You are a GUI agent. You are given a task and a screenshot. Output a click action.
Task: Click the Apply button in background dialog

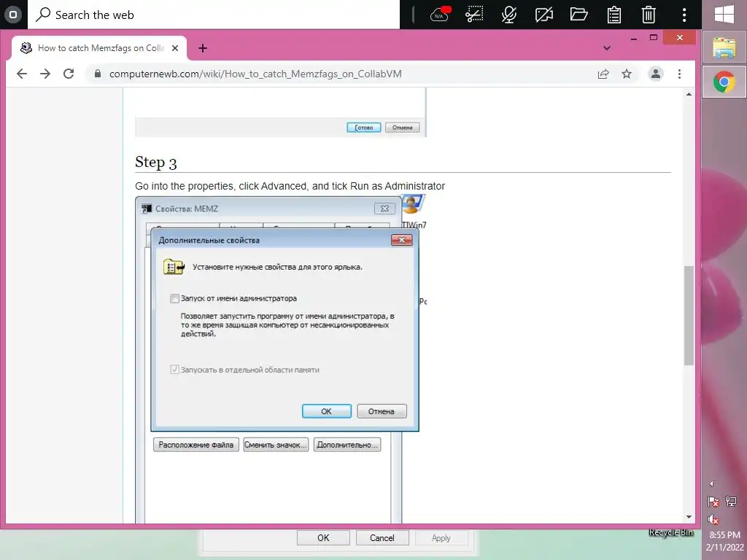441,537
